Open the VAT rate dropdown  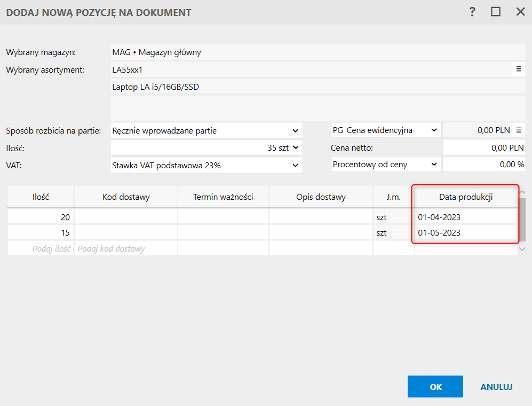pos(296,166)
